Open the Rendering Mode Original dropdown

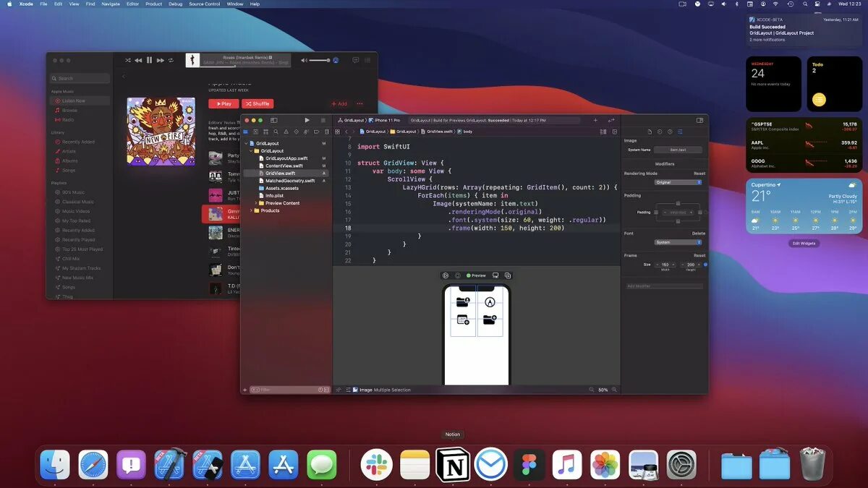click(678, 182)
